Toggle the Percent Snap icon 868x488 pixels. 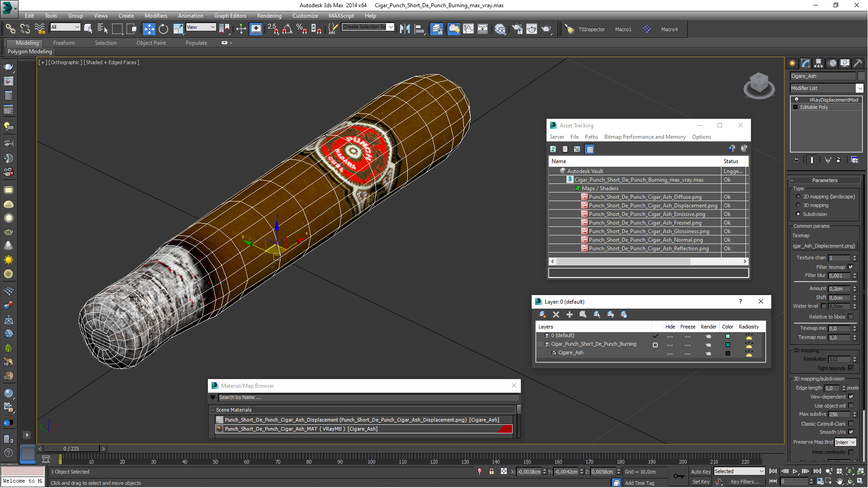302,29
